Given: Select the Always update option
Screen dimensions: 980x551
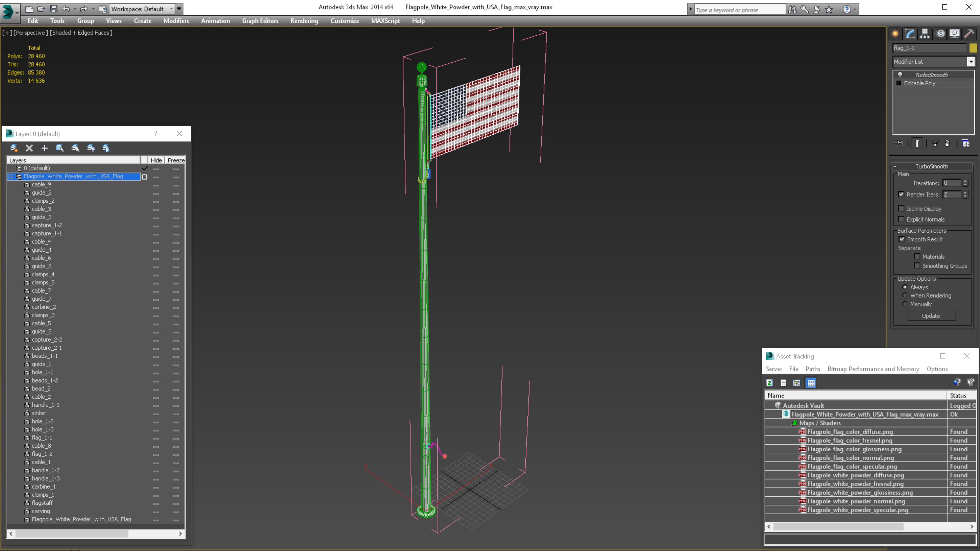Looking at the screenshot, I should coord(905,287).
